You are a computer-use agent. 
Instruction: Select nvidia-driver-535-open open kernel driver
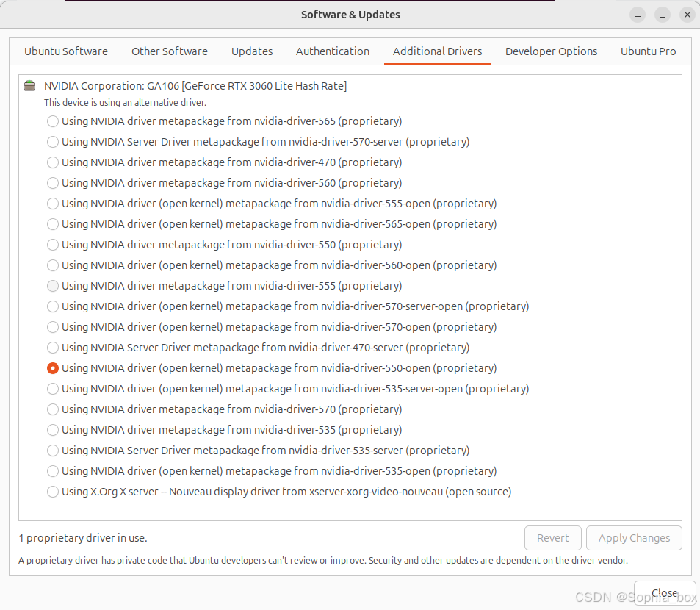point(272,470)
